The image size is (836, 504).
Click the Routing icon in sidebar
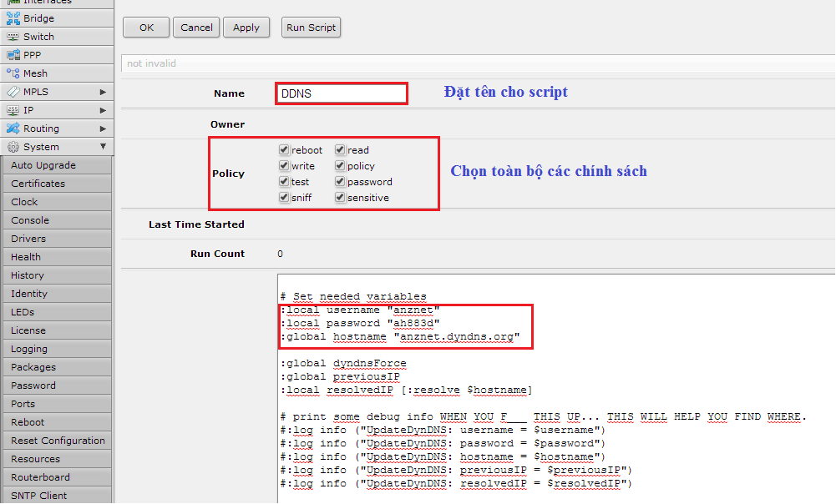pos(13,129)
